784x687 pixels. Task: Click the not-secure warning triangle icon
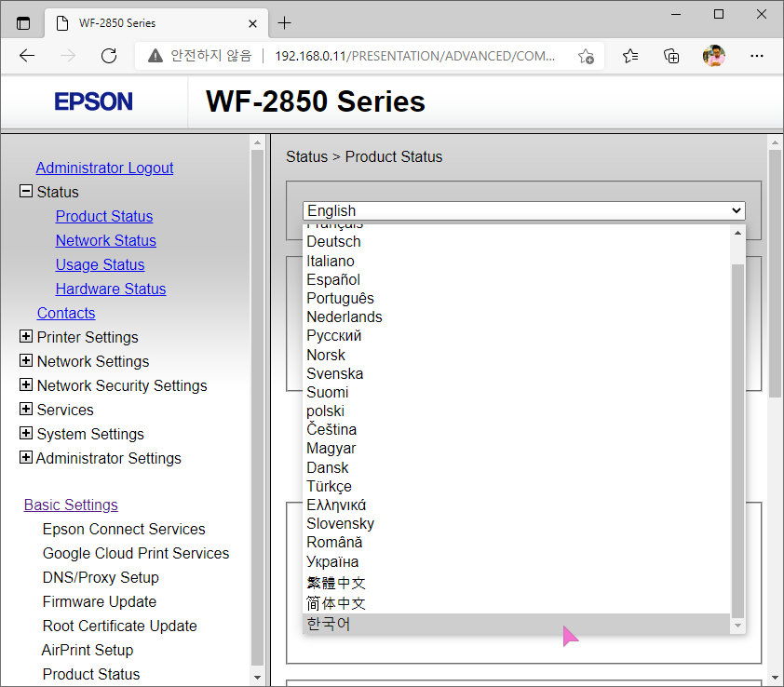point(155,56)
